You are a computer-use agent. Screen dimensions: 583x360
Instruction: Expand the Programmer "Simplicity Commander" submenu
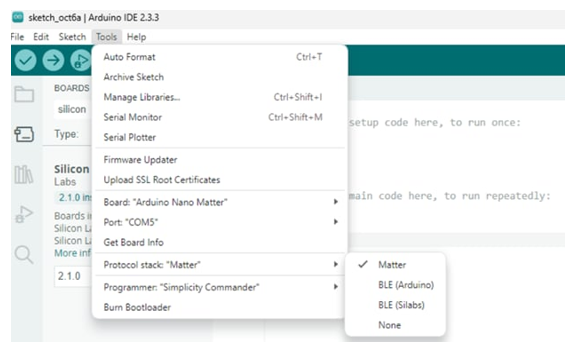(220, 287)
